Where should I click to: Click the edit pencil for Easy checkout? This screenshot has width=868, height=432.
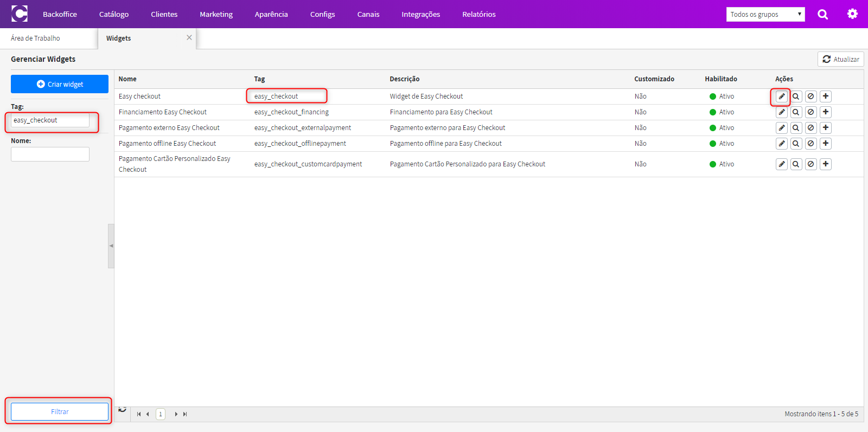pos(781,96)
